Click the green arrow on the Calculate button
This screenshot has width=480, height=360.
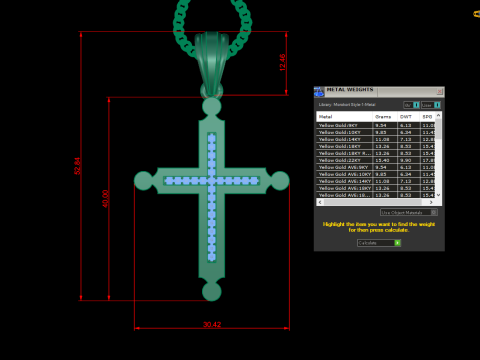(x=397, y=243)
